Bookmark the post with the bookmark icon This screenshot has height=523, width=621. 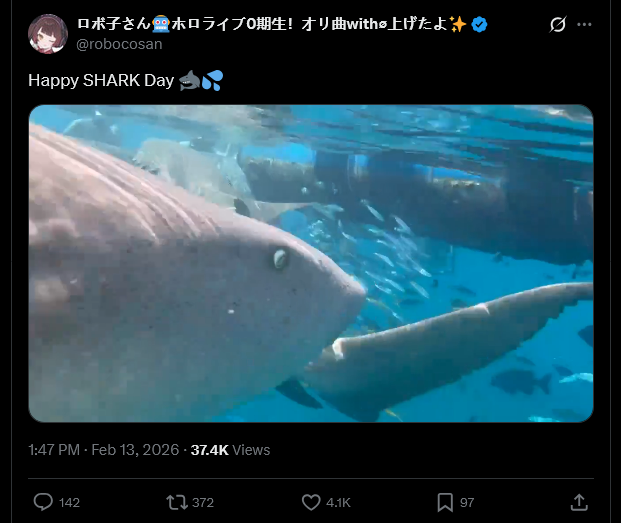point(445,502)
